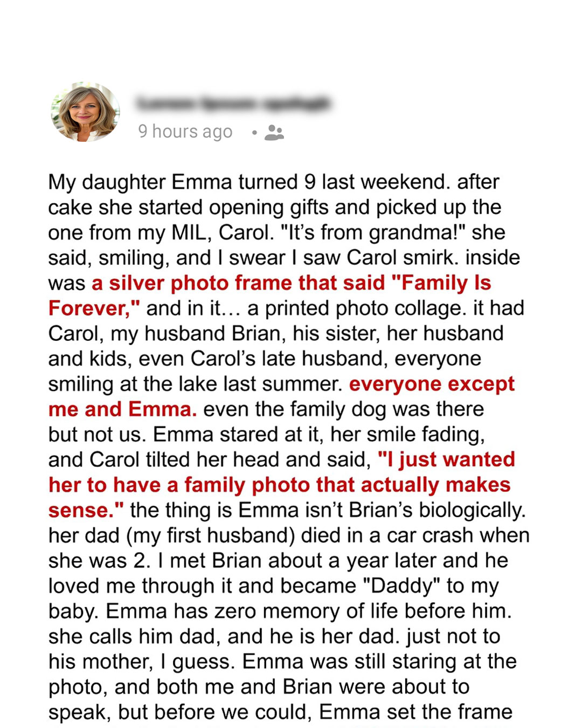The height and width of the screenshot is (728, 582).
Task: Open the blurred author name link
Action: pos(233,103)
